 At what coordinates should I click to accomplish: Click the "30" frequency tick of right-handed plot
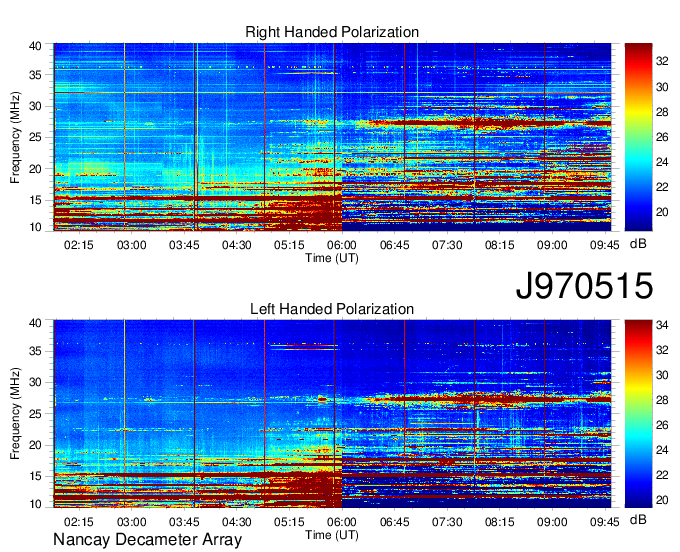[35, 106]
